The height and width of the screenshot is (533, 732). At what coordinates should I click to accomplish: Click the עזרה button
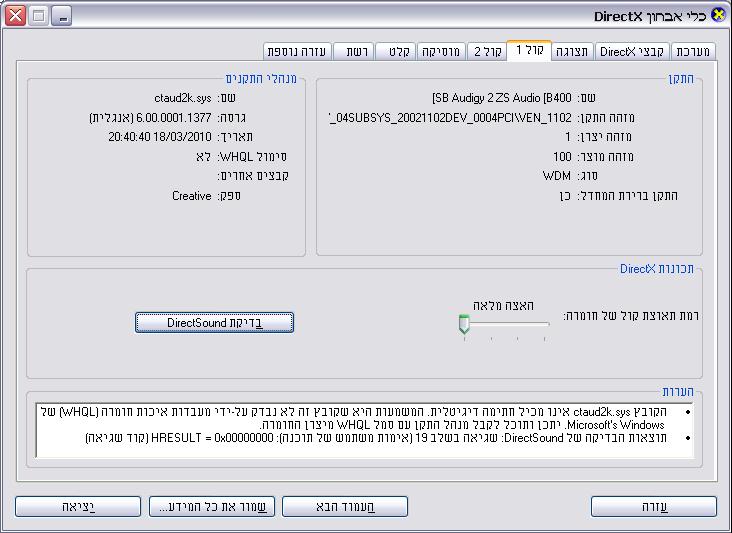(653, 507)
